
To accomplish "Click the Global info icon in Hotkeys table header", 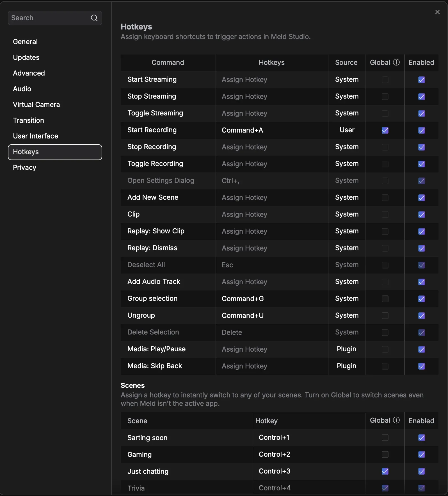I will [x=396, y=62].
